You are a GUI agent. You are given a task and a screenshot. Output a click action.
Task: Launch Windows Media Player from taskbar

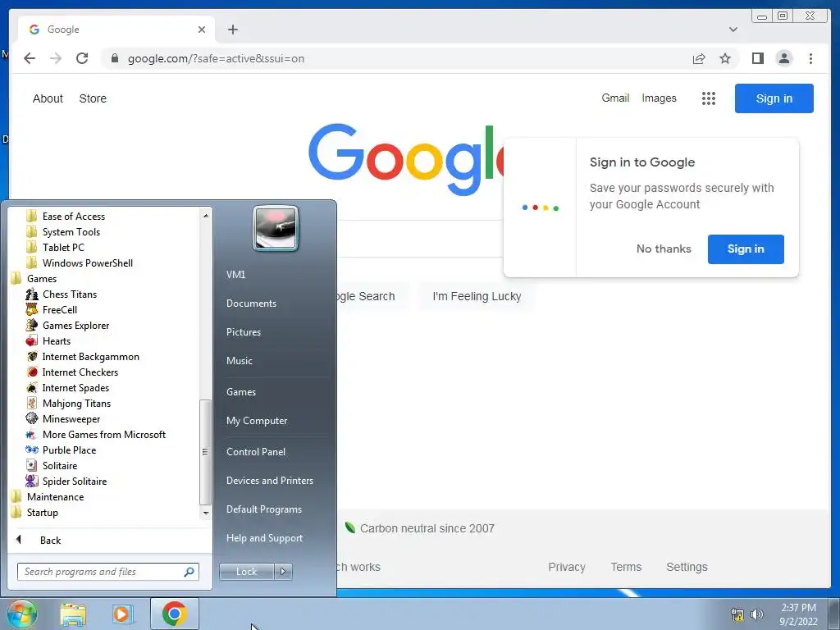122,614
